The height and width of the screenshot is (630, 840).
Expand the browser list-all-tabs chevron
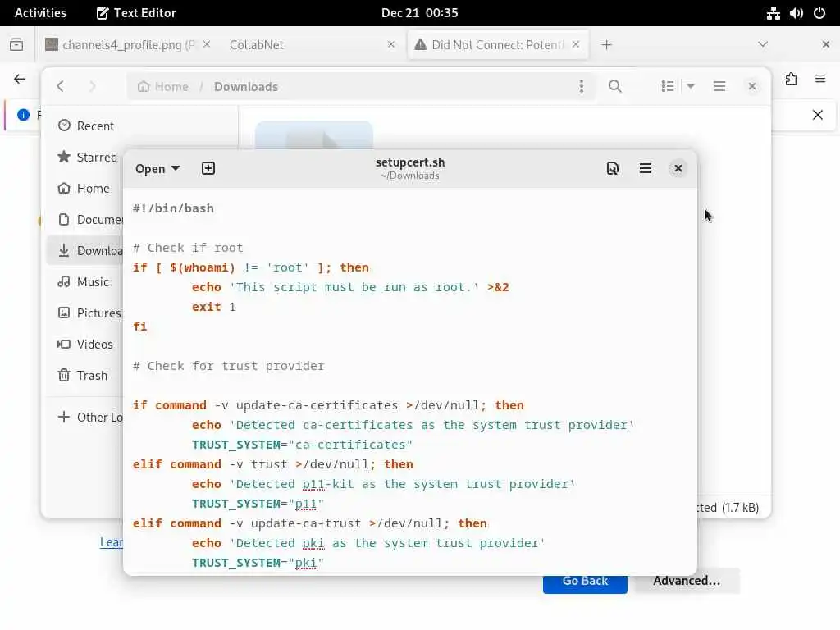coord(763,44)
